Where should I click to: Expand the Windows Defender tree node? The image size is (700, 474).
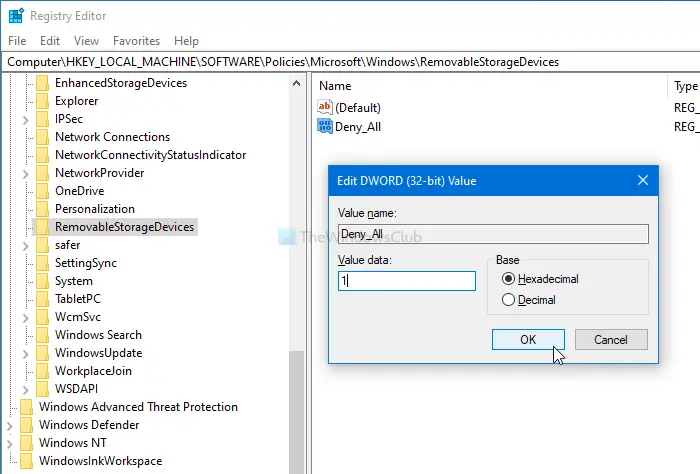pyautogui.click(x=10, y=426)
